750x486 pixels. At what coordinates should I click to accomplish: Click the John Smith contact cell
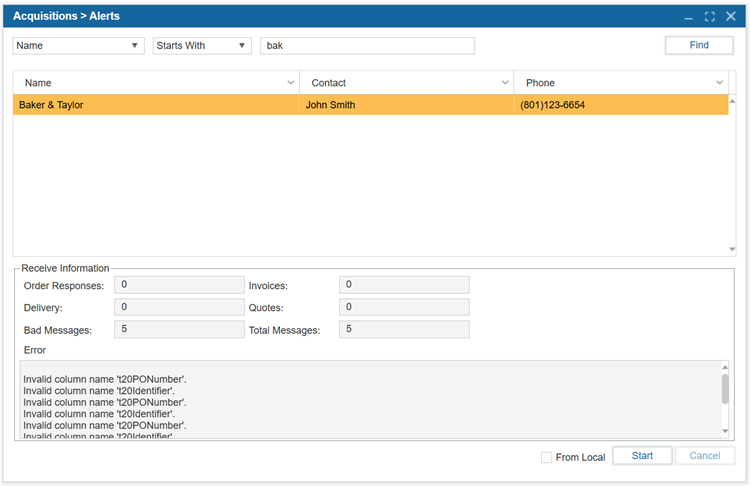(407, 105)
